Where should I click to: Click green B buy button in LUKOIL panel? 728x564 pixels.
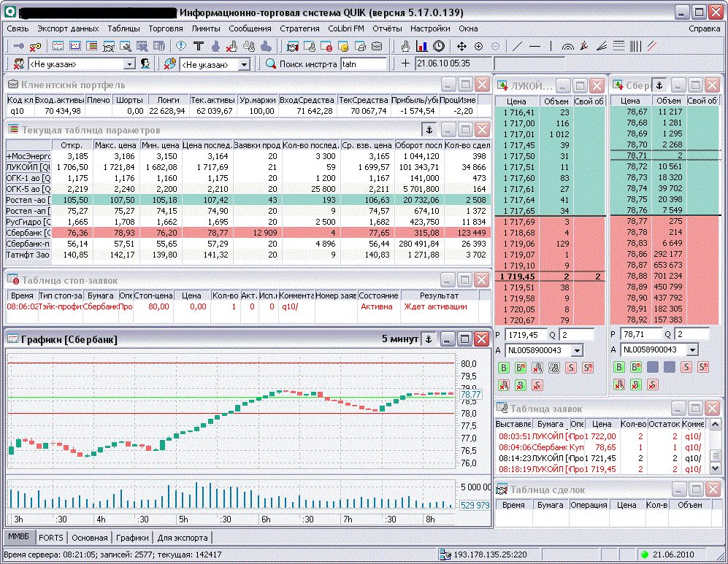(504, 367)
